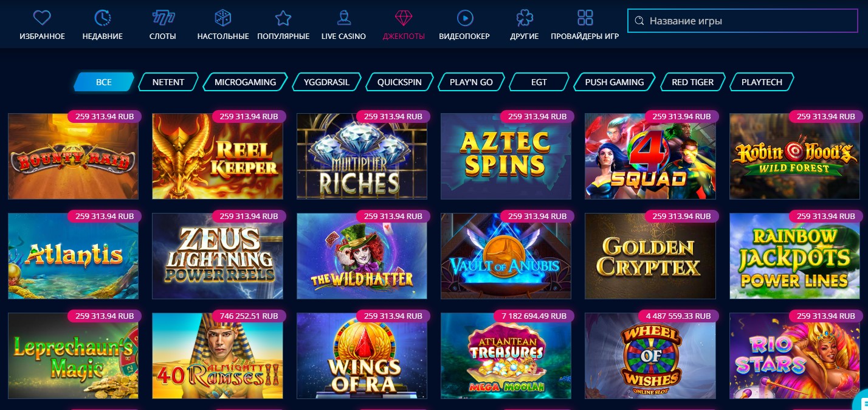Image resolution: width=868 pixels, height=410 pixels.
Task: Open Настольные dice icon
Action: coord(223,17)
